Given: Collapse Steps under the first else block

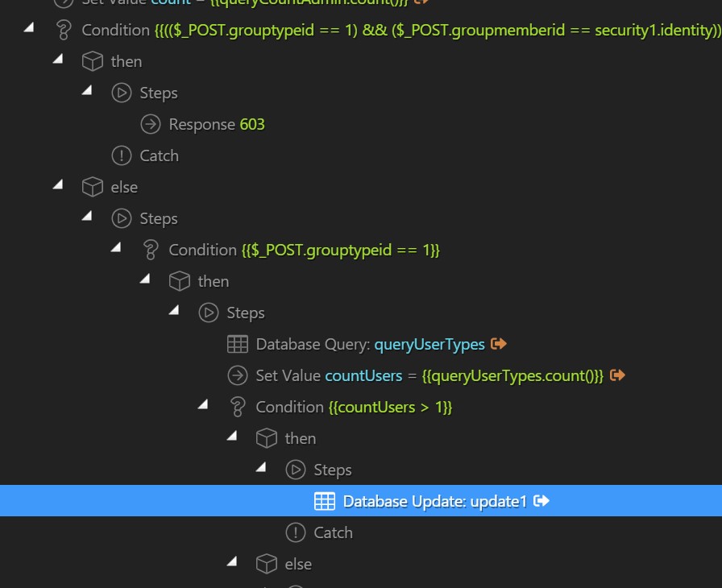Looking at the screenshot, I should point(87,216).
